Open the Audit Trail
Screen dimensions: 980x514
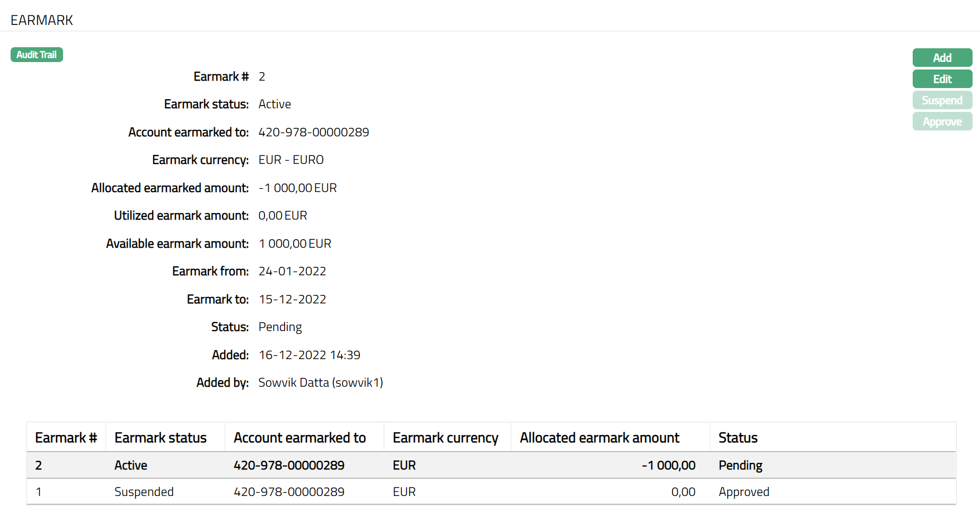37,55
